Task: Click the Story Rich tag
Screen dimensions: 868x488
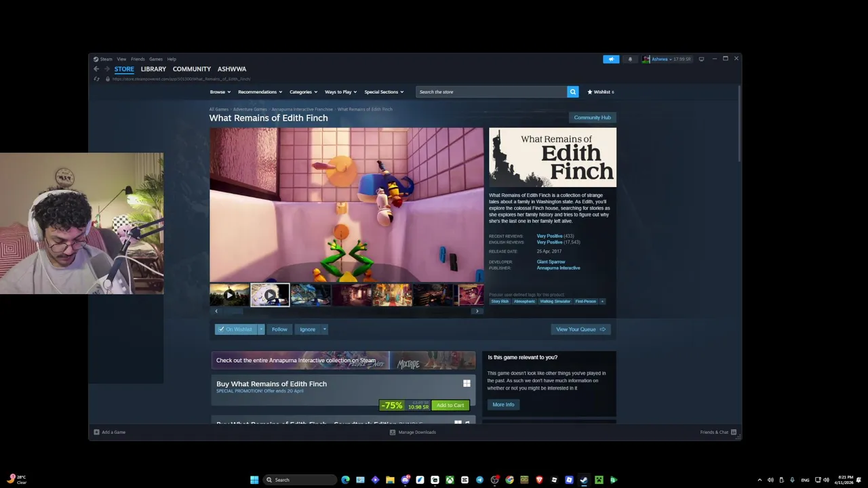Action: [x=500, y=301]
